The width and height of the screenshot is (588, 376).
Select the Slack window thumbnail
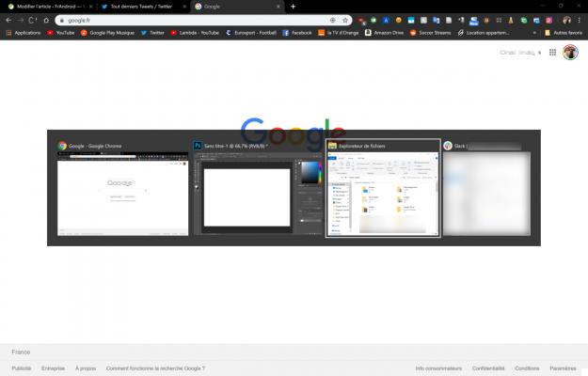(x=486, y=188)
